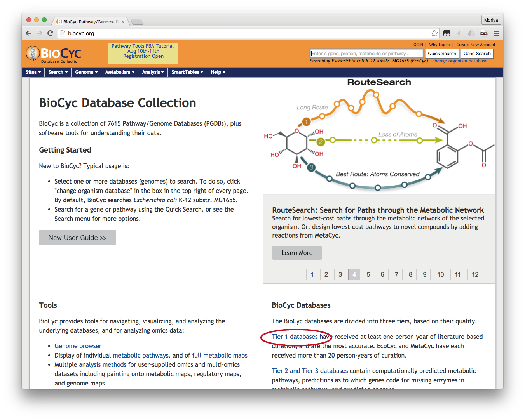Go to slide 2 in carousel
Image resolution: width=525 pixels, height=420 pixels.
pyautogui.click(x=326, y=274)
